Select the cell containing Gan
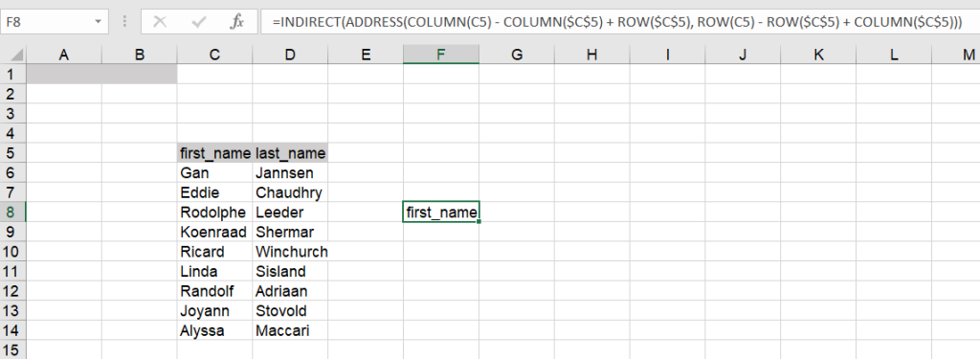980x359 pixels. click(214, 172)
